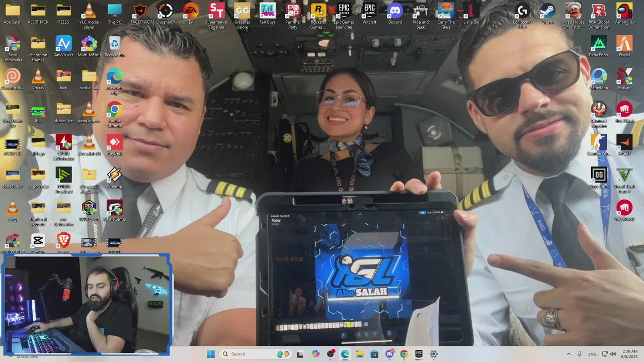Viewport: 644px width, 362px height.
Task: Open the Among Us desktop shortcut
Action: coord(624,14)
